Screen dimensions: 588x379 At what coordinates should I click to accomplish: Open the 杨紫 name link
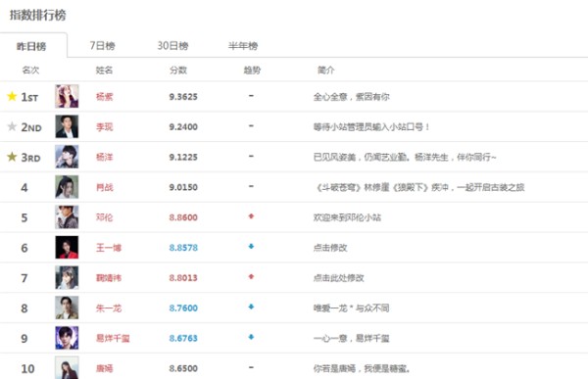coord(104,97)
